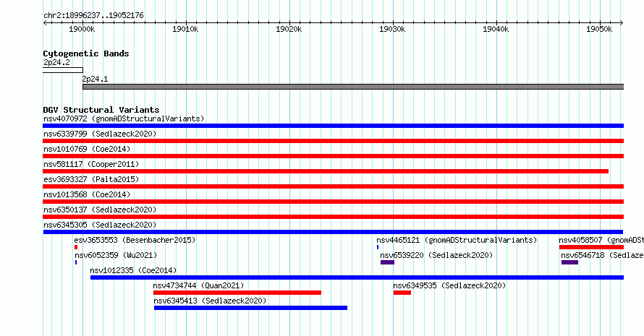Click the 19000k ruler tick label
The width and height of the screenshot is (644, 336).
(82, 29)
